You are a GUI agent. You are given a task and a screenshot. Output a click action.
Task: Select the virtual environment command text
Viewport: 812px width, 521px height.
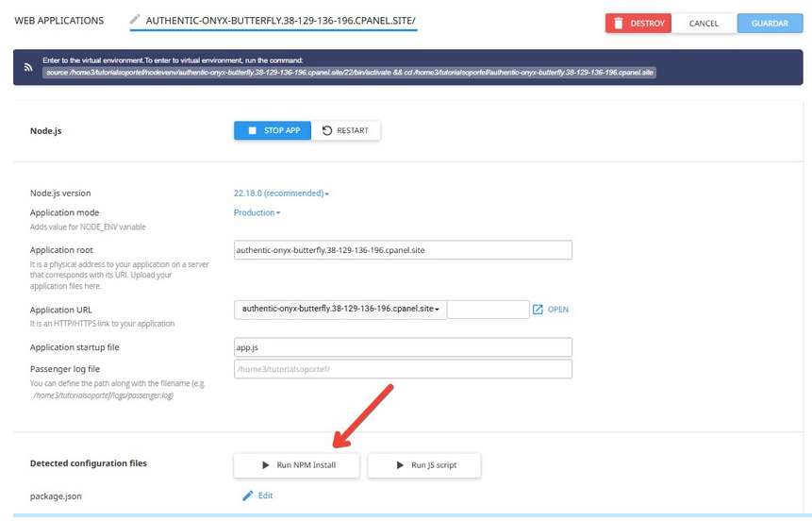click(350, 73)
